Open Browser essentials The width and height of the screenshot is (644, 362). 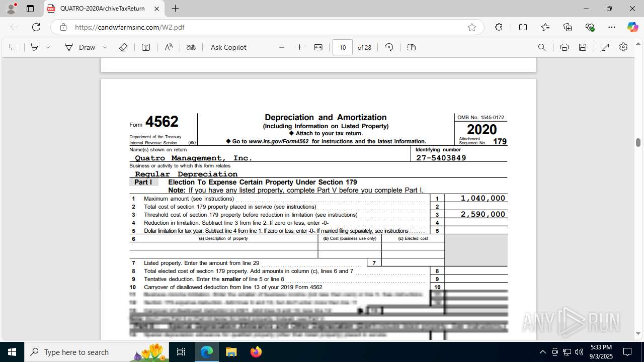590,27
